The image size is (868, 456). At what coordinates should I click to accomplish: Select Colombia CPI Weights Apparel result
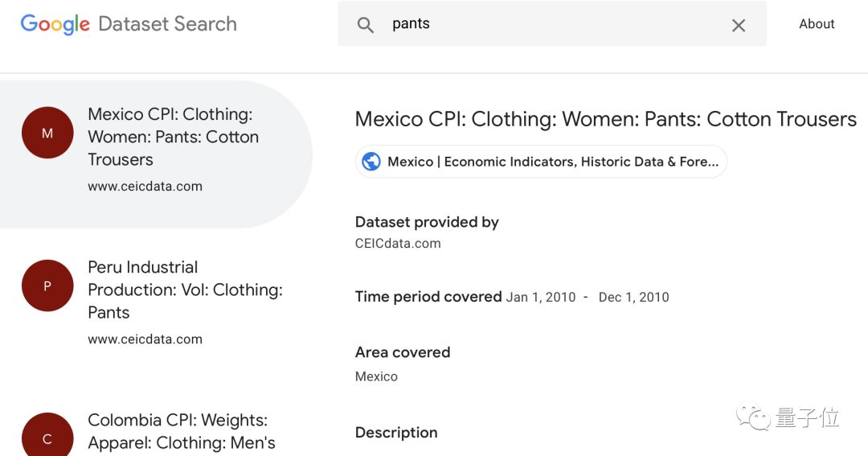point(182,432)
